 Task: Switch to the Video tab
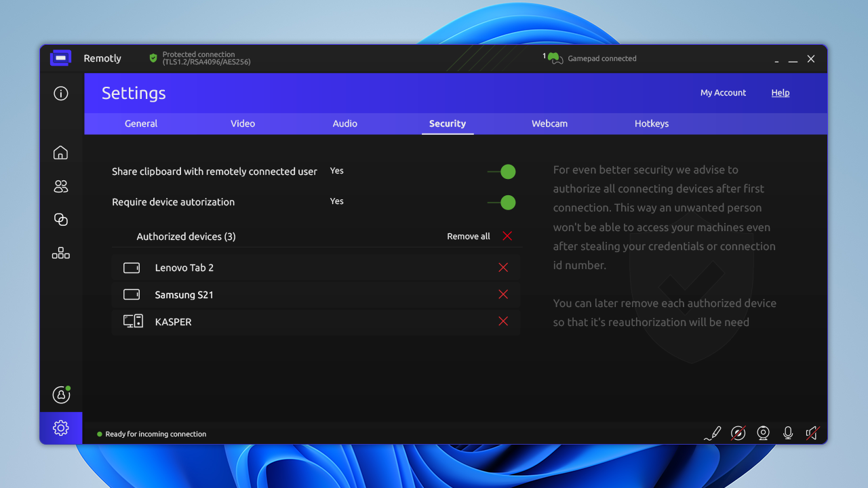(x=243, y=123)
